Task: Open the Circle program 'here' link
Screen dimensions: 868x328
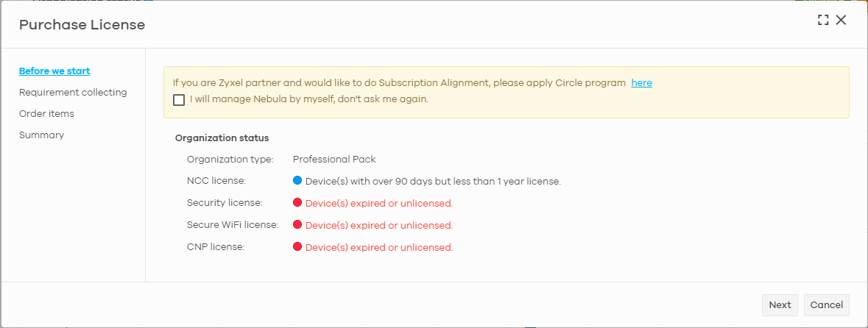Action: (x=641, y=83)
